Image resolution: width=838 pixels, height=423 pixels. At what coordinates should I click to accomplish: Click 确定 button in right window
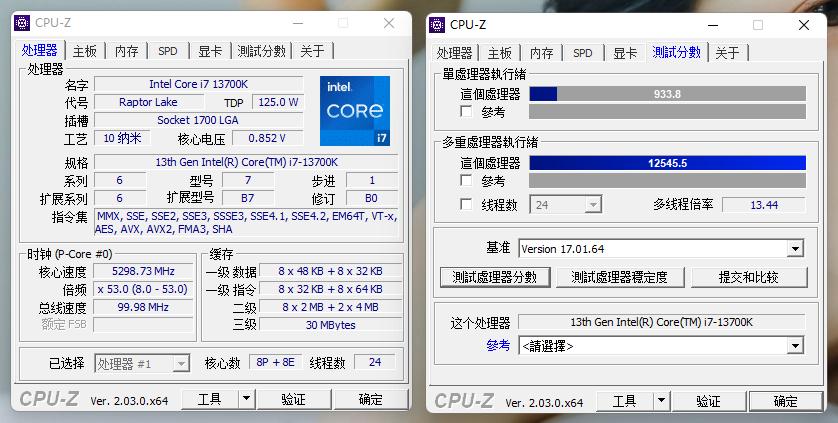[786, 401]
